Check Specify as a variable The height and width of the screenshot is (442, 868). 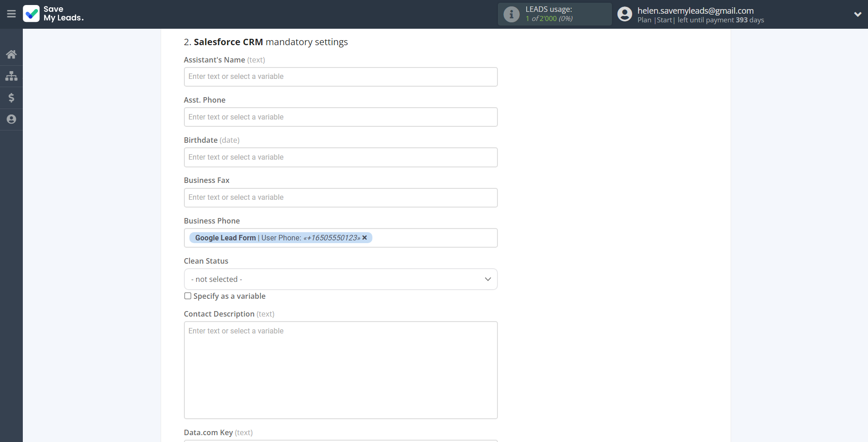click(x=188, y=296)
